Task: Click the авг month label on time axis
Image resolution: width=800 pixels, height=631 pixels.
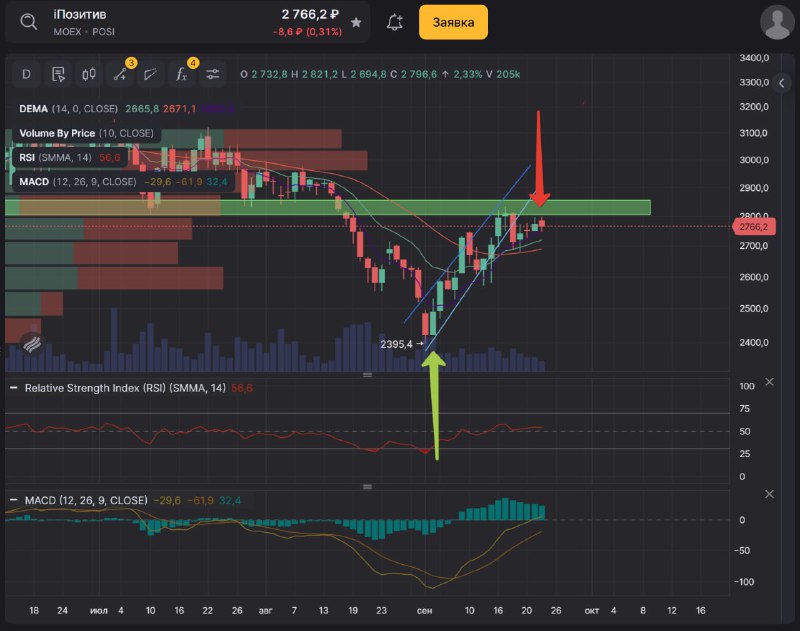Action: (265, 611)
